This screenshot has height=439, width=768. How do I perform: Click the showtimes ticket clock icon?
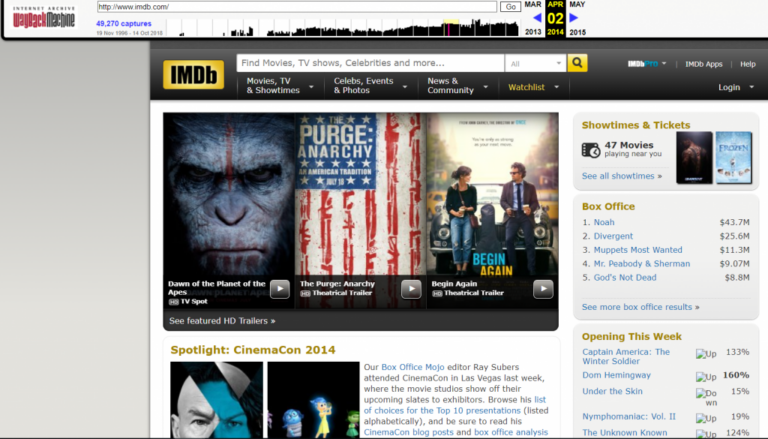pos(591,150)
